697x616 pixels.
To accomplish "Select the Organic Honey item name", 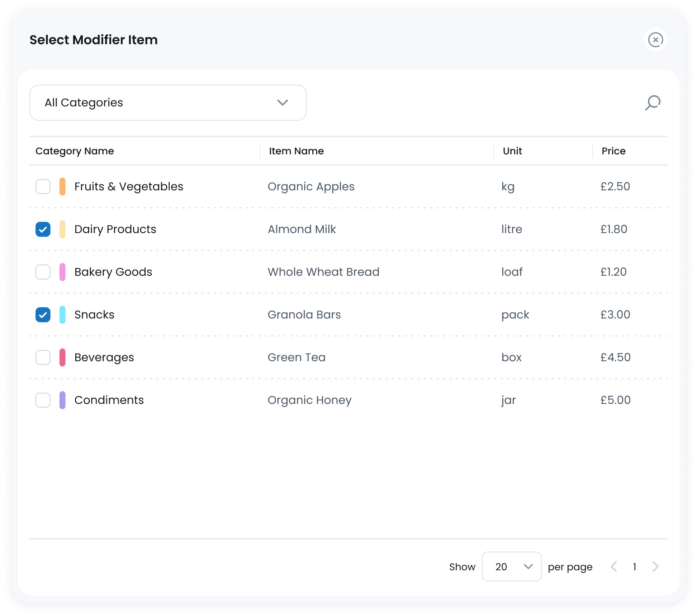I will tap(309, 400).
